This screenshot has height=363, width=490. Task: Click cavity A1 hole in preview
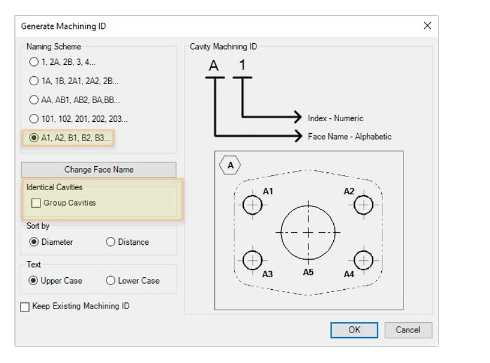point(252,204)
